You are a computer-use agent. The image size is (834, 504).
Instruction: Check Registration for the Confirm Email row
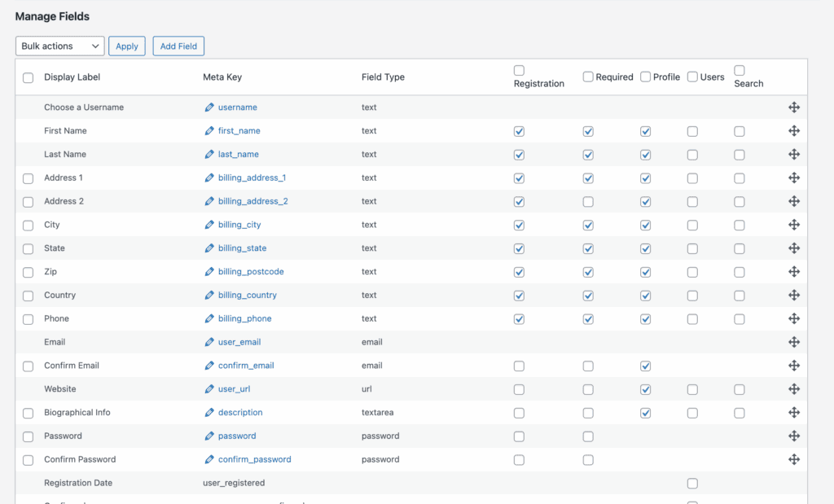click(x=519, y=366)
